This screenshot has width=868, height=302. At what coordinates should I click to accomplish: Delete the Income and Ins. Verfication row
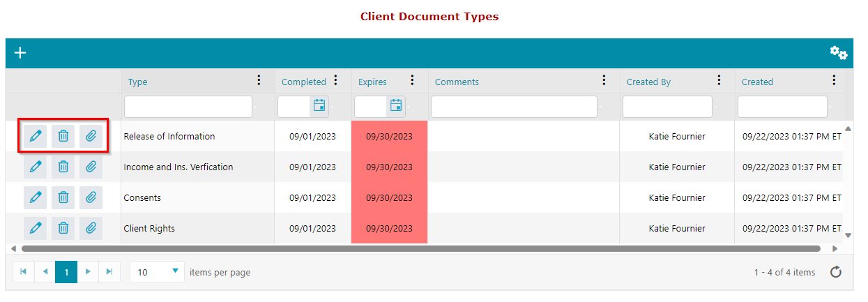(x=63, y=167)
